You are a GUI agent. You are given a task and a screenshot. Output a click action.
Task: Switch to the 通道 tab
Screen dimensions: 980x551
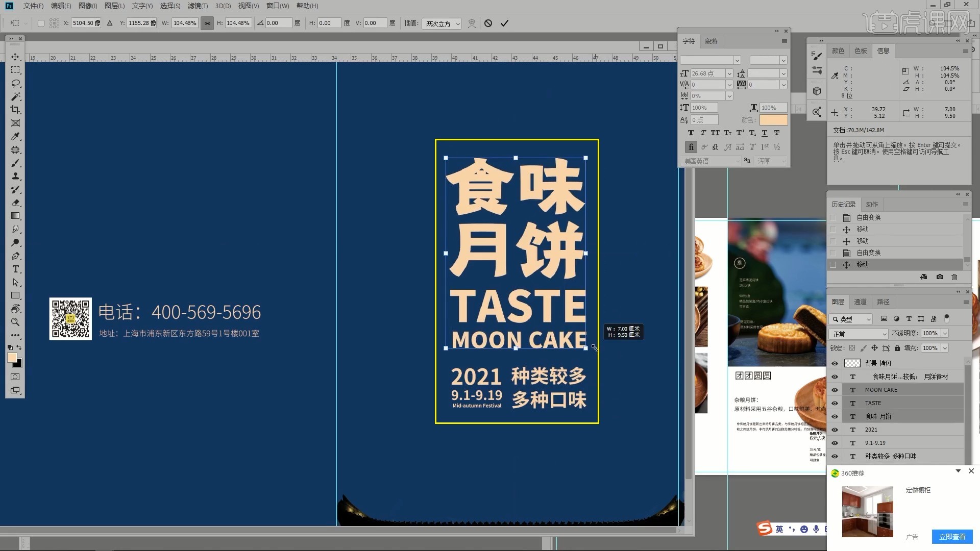[x=860, y=302]
